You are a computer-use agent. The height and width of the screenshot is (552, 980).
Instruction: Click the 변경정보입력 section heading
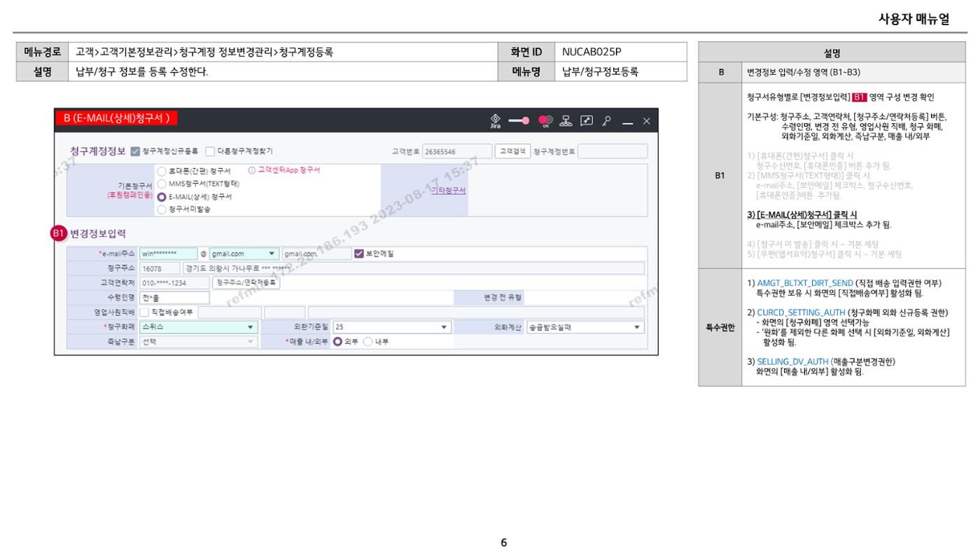(x=99, y=233)
